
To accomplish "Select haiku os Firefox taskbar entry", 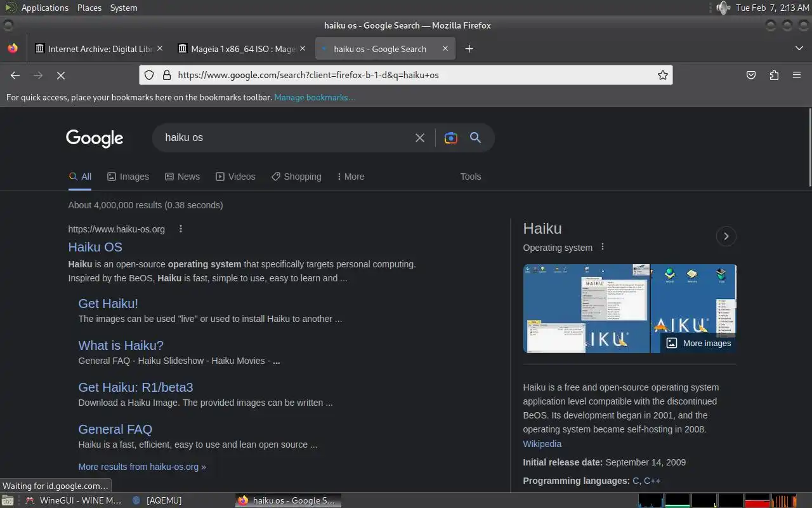I will click(289, 500).
